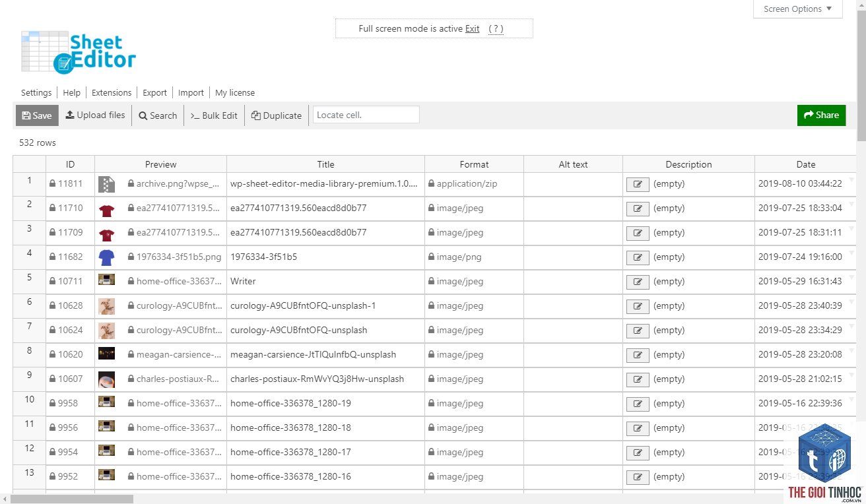Screen dimensions: 866x504
Task: Click charles-postiaux round thumbnail
Action: tap(106, 379)
